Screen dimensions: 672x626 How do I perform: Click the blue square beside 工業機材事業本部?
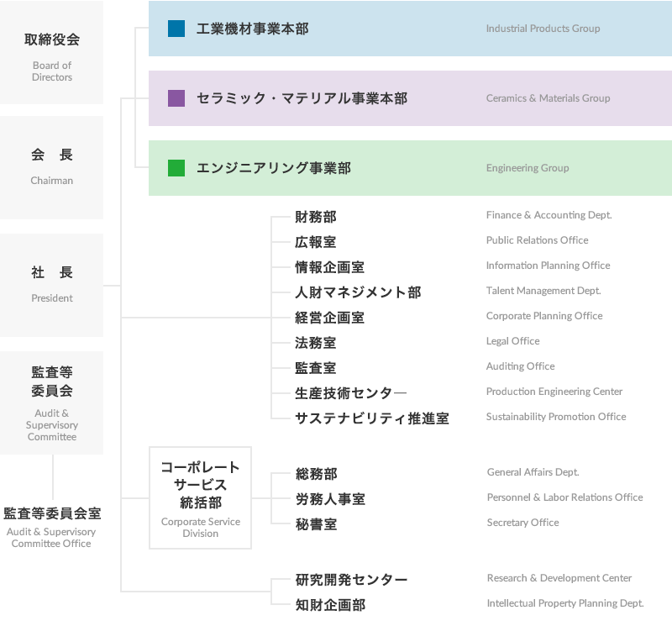pyautogui.click(x=176, y=29)
